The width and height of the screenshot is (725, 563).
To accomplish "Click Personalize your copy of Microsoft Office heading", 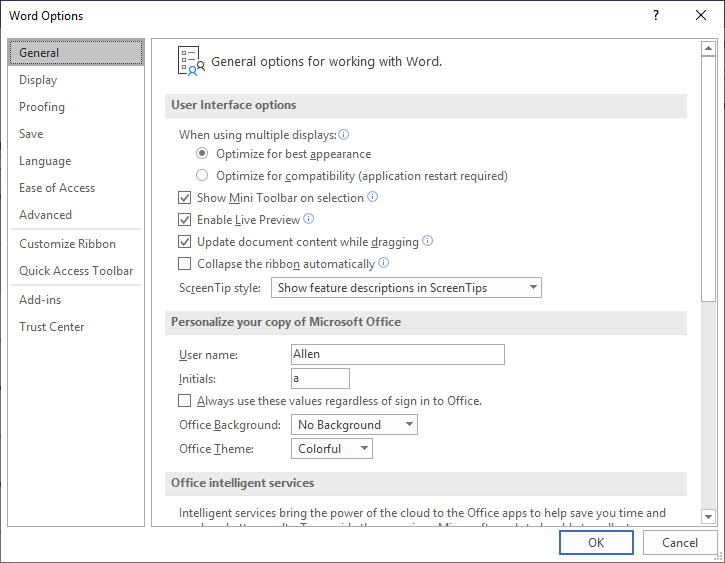I will pyautogui.click(x=286, y=322).
